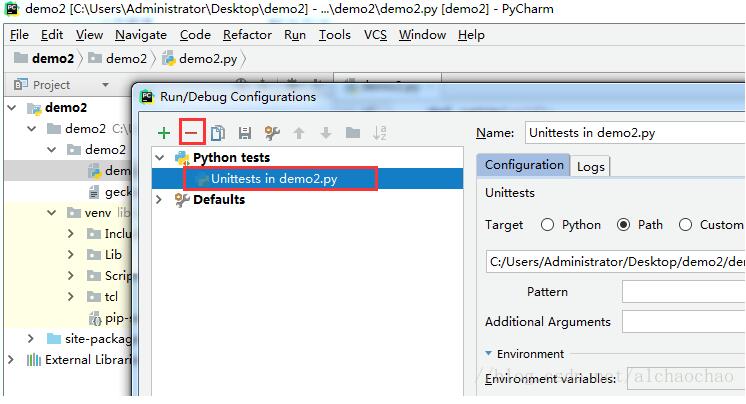Move configuration down with arrow icon
Image resolution: width=746 pixels, height=404 pixels.
(326, 133)
